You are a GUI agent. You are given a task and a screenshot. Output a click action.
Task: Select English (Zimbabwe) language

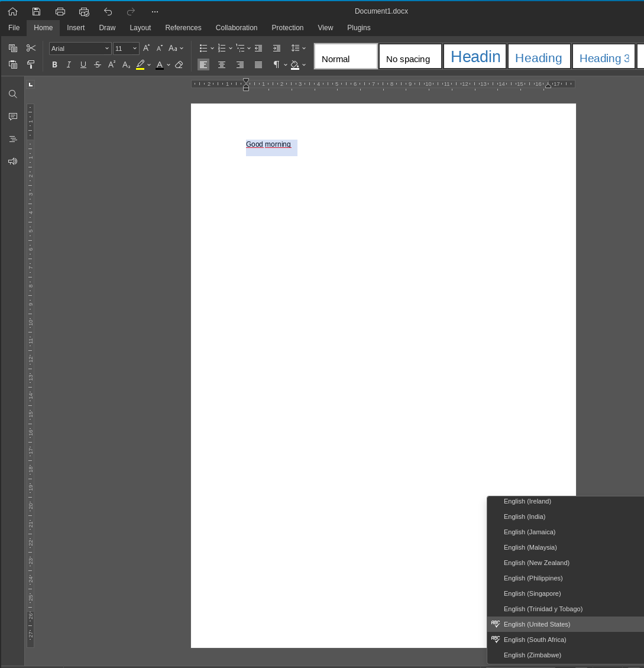coord(565,655)
